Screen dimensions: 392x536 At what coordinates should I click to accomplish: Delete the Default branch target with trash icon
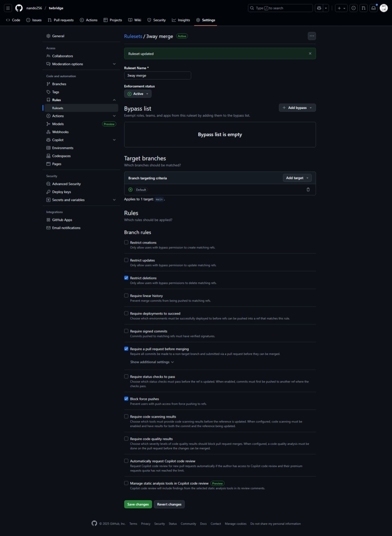point(308,190)
